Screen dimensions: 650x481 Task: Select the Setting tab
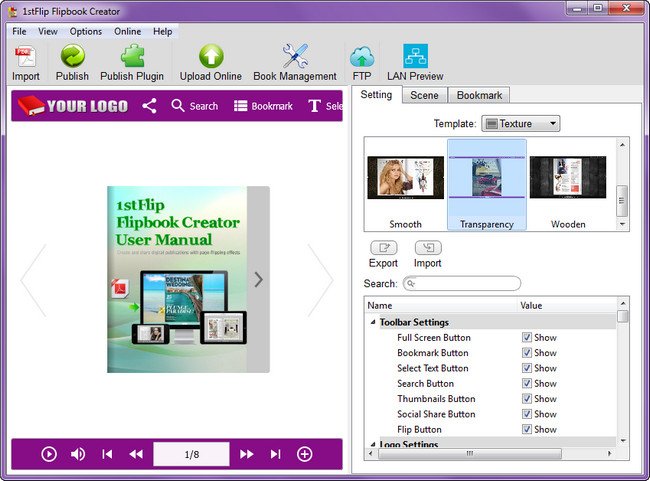[x=376, y=95]
